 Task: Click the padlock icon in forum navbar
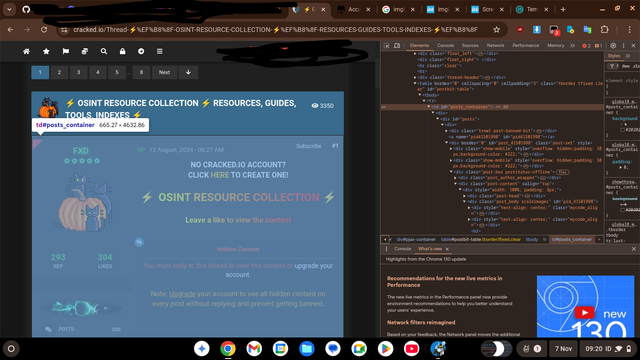(122, 51)
